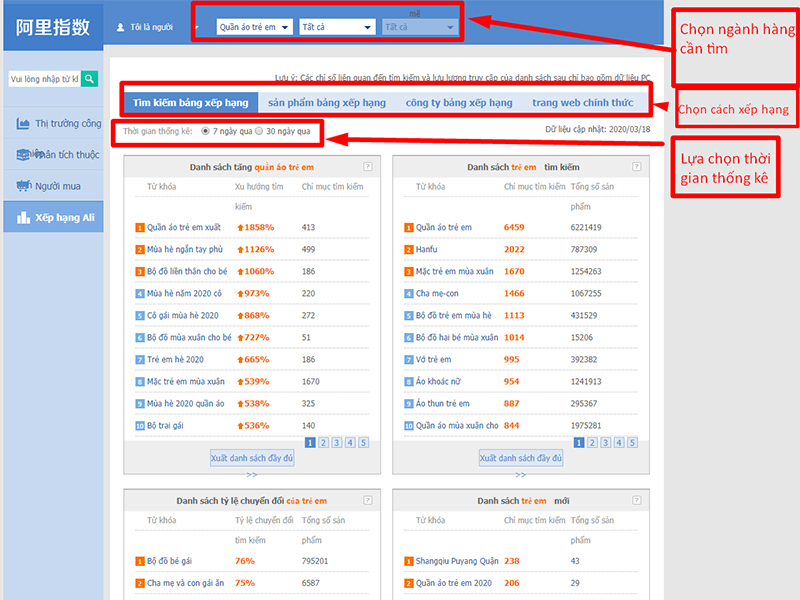The image size is (800, 600).
Task: Expand the >> chevron under search list
Action: pos(520,474)
